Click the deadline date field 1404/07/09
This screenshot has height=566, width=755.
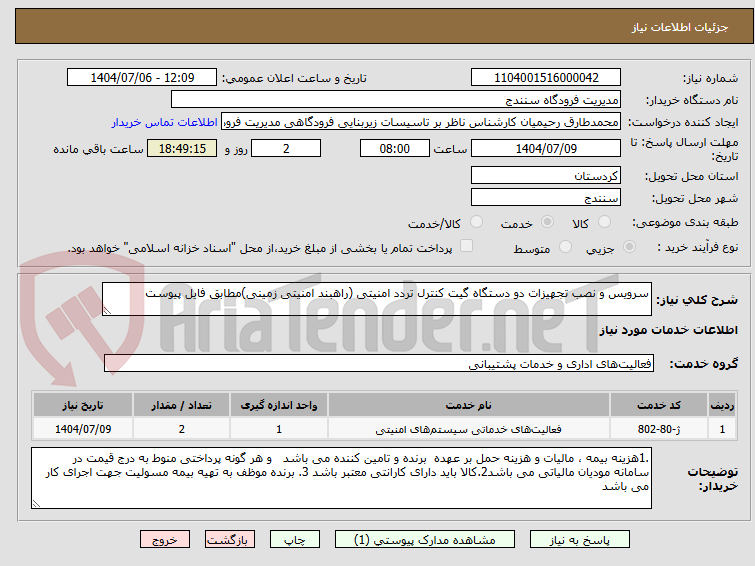coord(546,148)
